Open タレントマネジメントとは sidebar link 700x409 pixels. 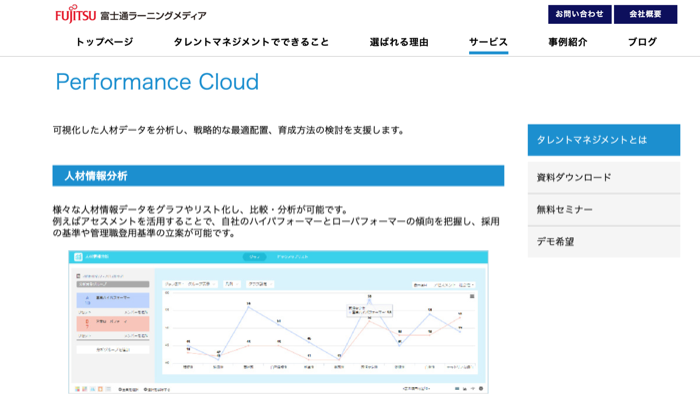coord(604,140)
